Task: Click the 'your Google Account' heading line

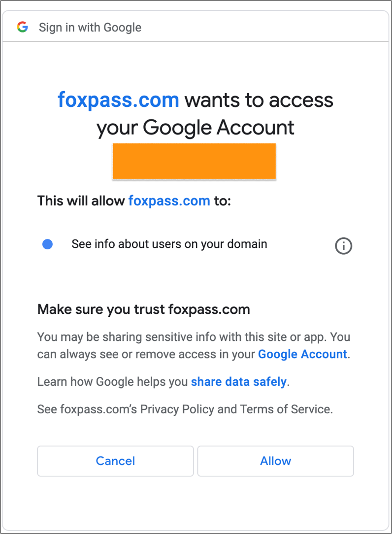Action: (196, 128)
